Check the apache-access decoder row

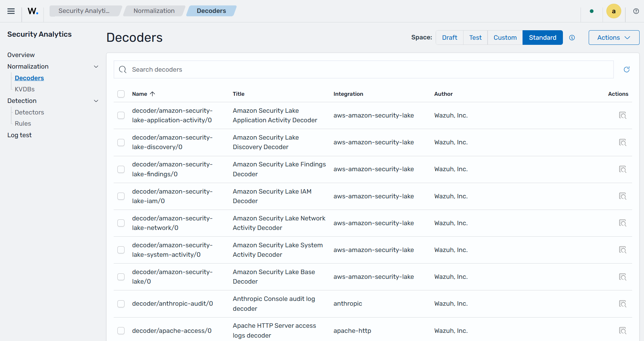tap(121, 331)
